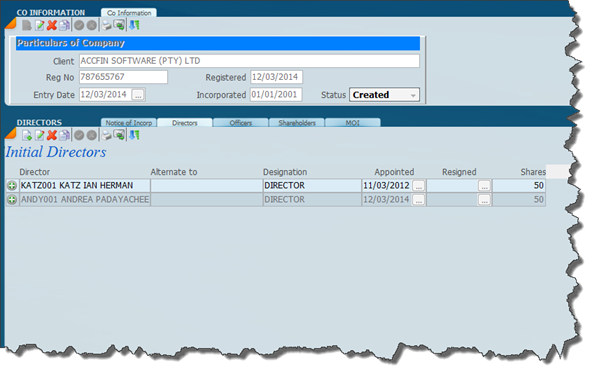This screenshot has height=374, width=597.
Task: Click the Designation column header
Action: 285,172
